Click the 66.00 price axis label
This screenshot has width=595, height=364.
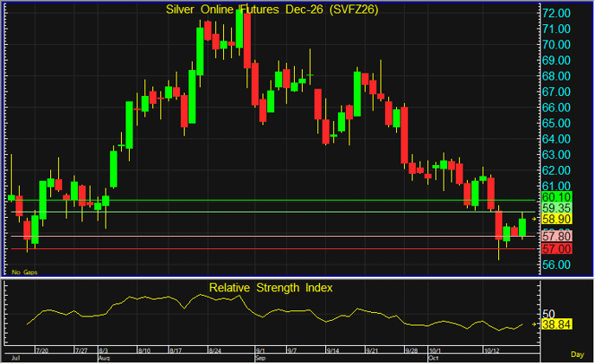tap(556, 107)
